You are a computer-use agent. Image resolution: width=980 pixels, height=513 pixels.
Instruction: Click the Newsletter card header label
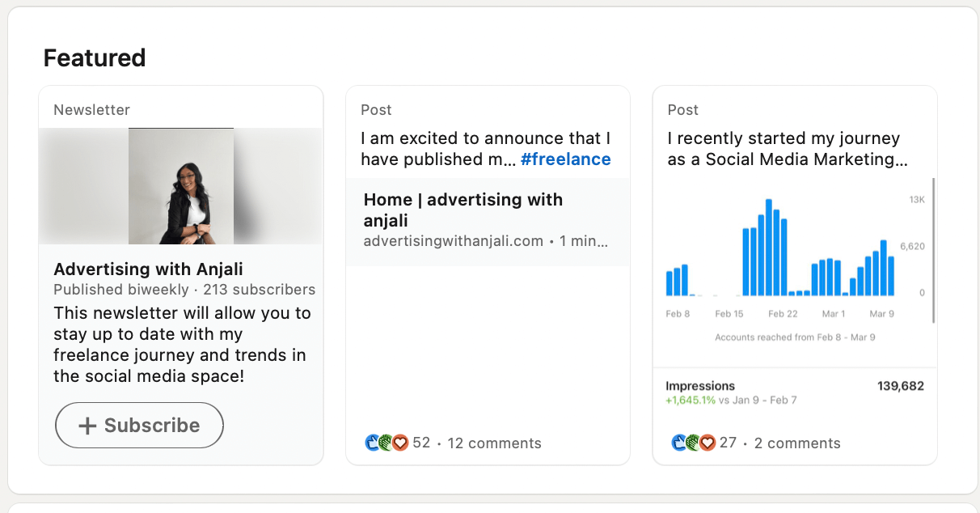(91, 109)
